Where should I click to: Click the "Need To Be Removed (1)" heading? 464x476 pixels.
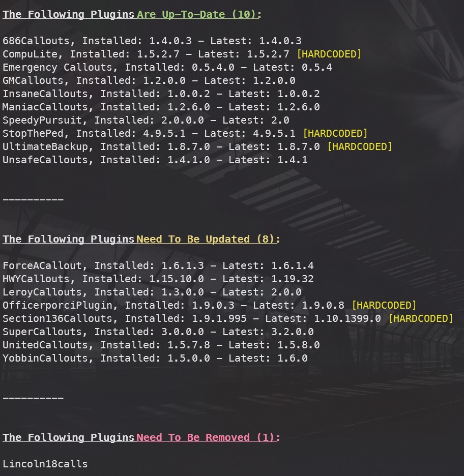(x=208, y=437)
